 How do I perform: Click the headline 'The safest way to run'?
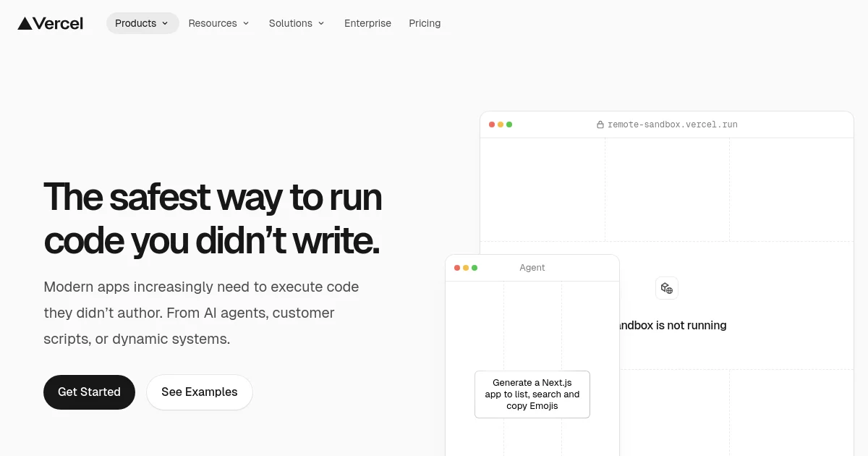pyautogui.click(x=213, y=197)
